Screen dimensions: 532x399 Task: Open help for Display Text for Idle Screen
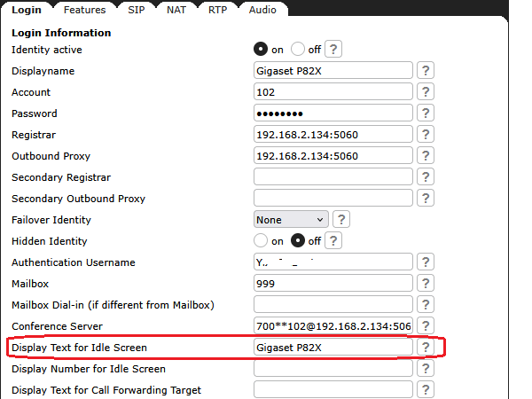click(x=426, y=348)
